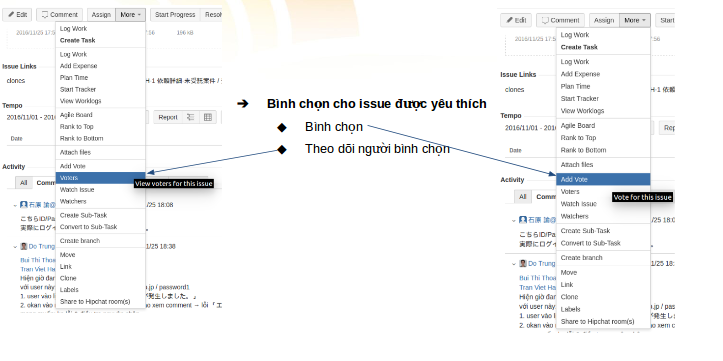The image size is (723, 361).
Task: Click Comment button in left screenshot
Action: click(59, 15)
